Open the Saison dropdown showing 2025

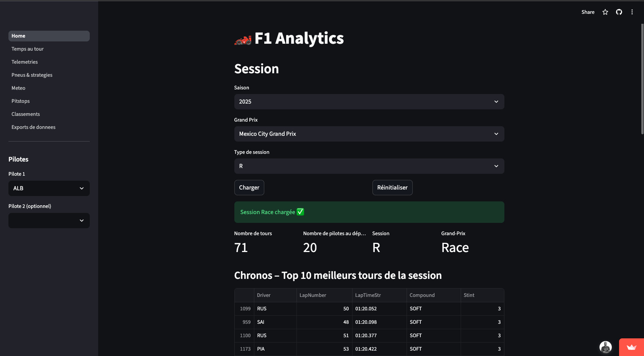369,102
